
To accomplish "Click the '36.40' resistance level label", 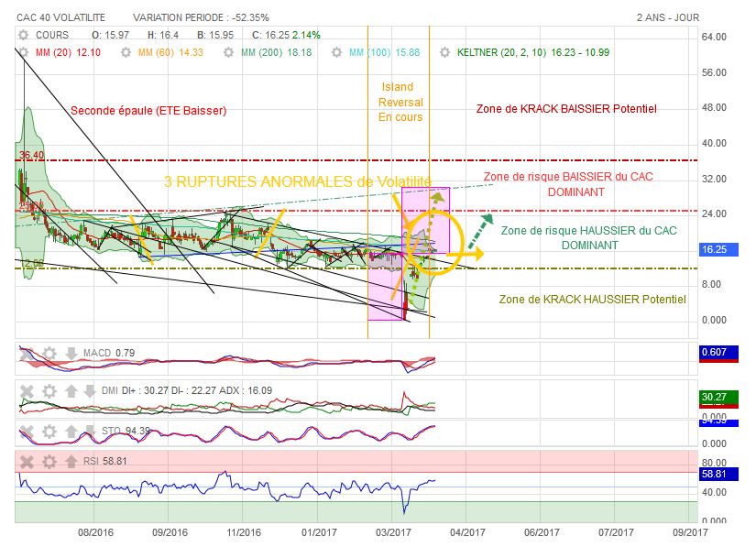I will pyautogui.click(x=31, y=155).
